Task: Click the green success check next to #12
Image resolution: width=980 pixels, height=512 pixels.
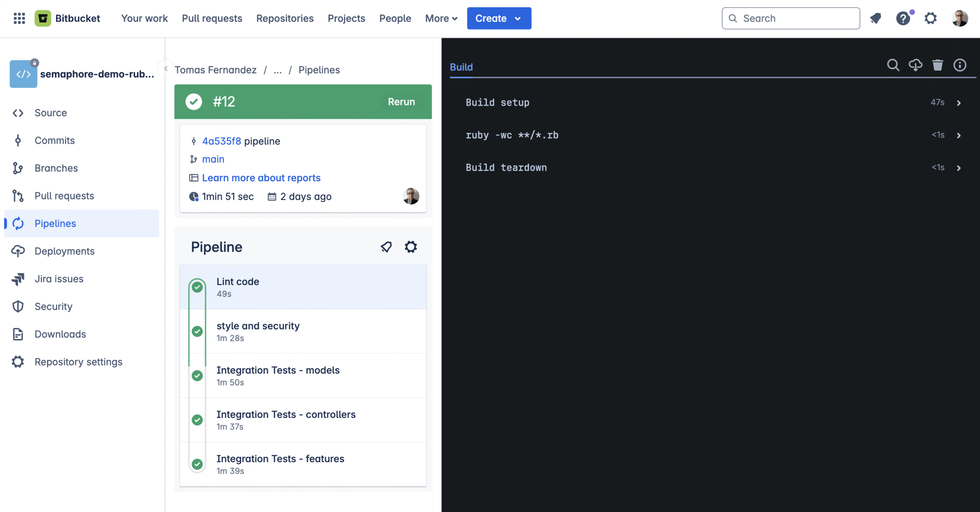Action: point(194,102)
